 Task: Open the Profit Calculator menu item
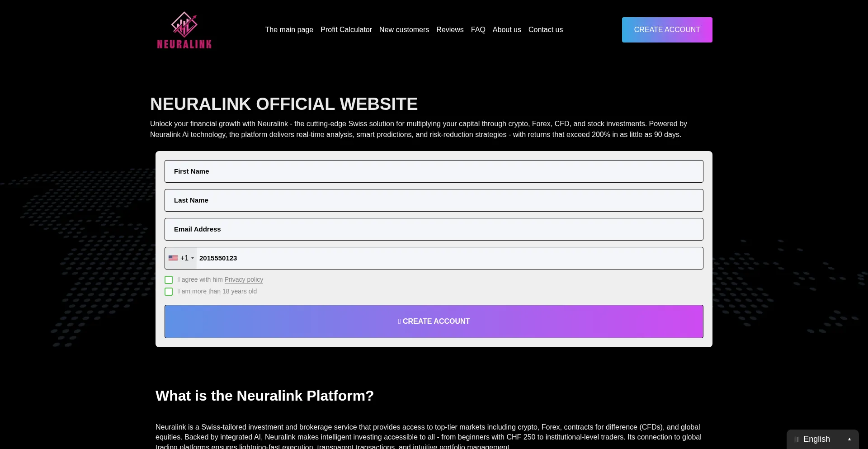[x=346, y=30]
